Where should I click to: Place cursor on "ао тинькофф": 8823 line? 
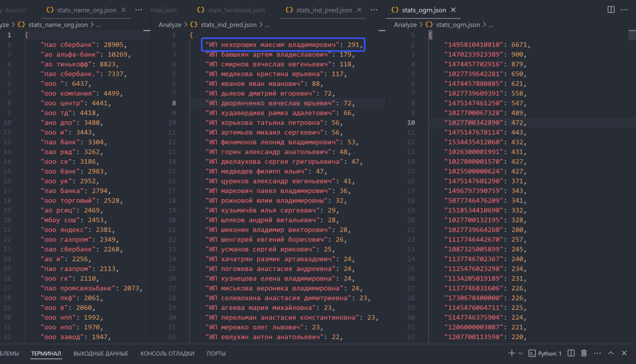click(80, 65)
